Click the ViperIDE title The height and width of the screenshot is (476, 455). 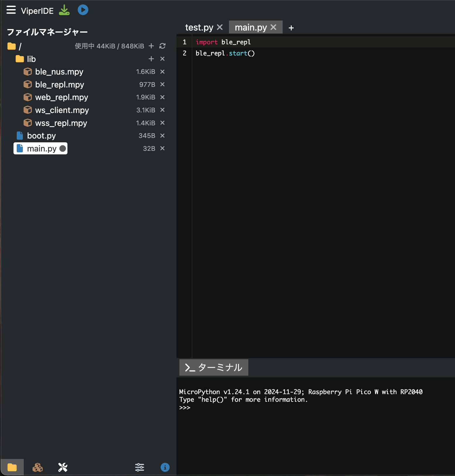37,11
